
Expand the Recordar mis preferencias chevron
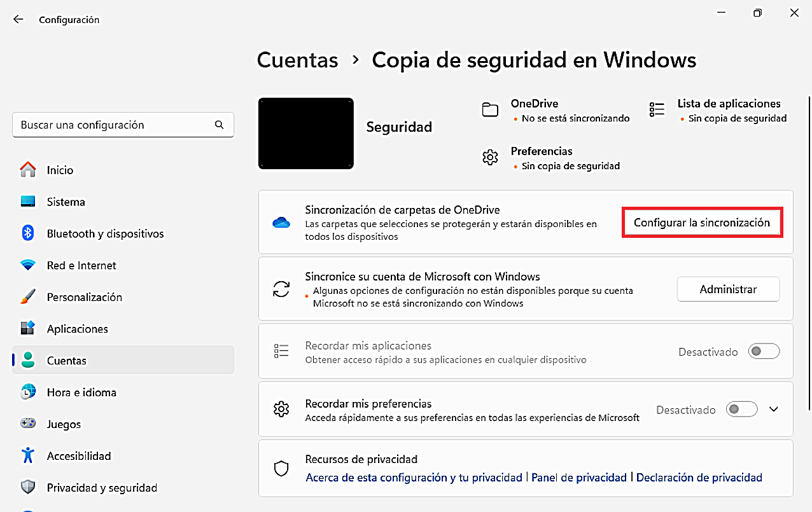point(774,410)
